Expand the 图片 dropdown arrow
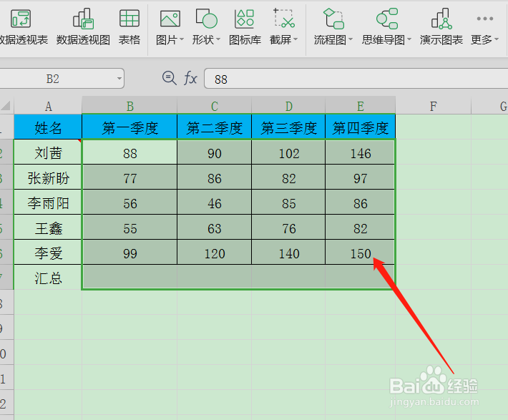This screenshot has height=420, width=508. (182, 39)
